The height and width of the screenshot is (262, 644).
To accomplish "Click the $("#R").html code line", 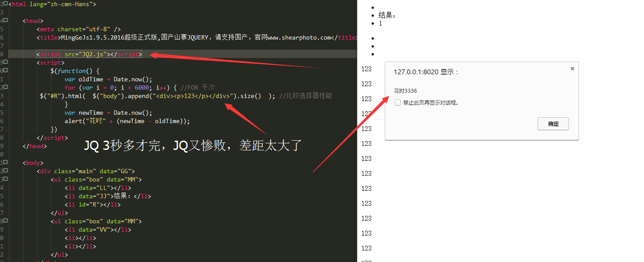I will pos(186,96).
